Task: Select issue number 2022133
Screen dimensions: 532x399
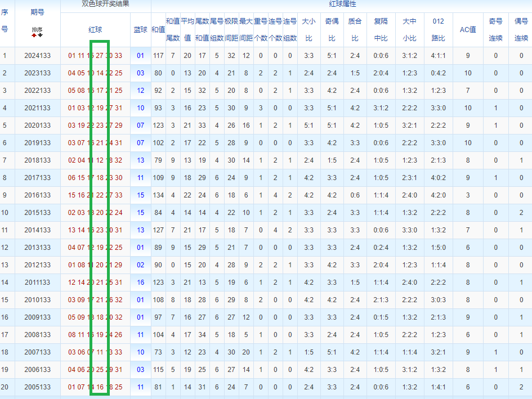Action: [x=37, y=91]
